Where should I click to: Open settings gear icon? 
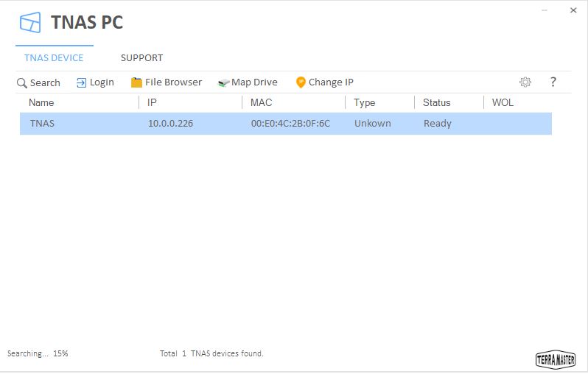[x=525, y=82]
